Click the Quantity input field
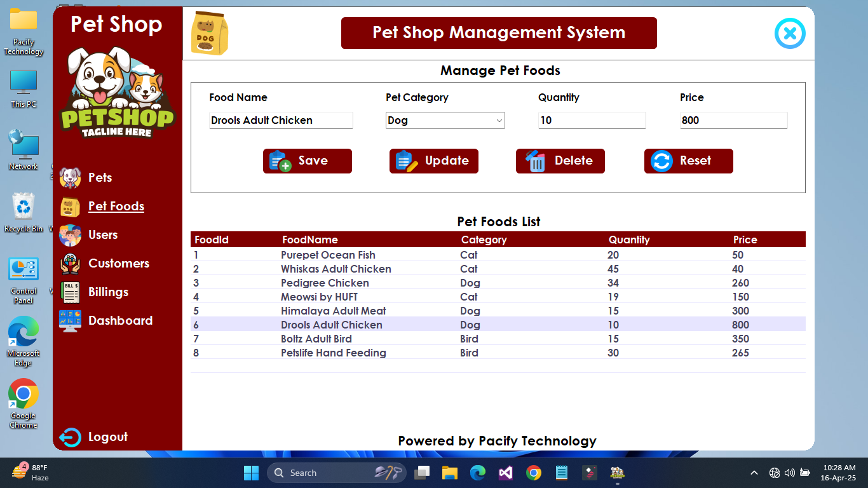The height and width of the screenshot is (488, 868). point(592,121)
